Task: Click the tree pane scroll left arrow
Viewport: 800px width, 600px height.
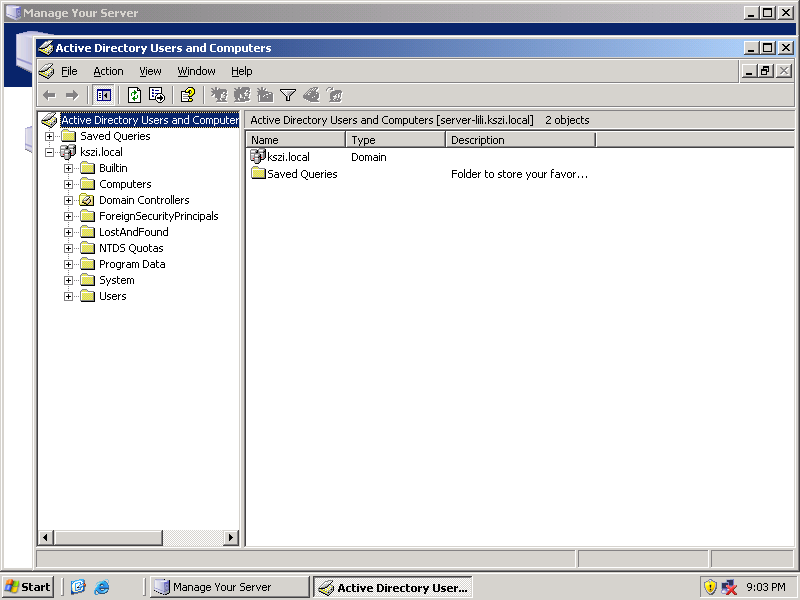Action: tap(45, 537)
